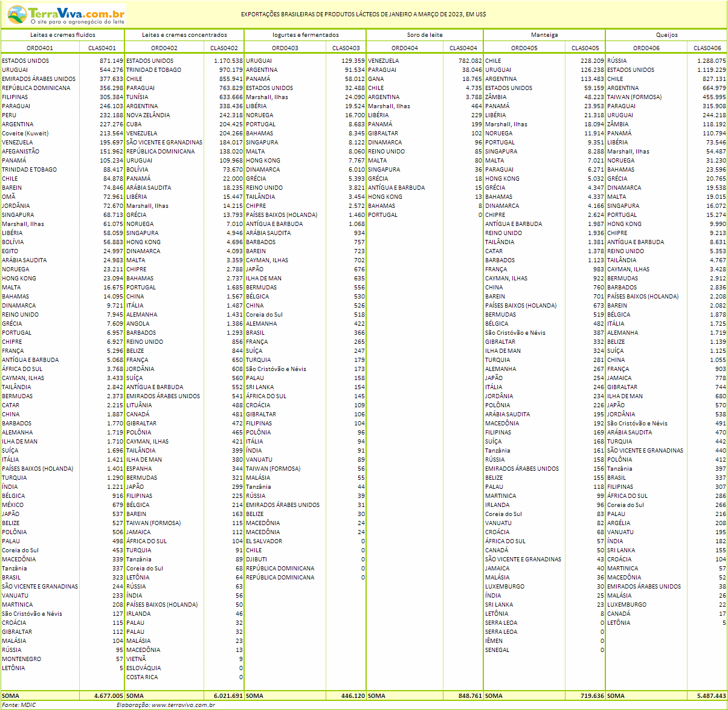Select the Leites e cremes fluidos header
728x710 pixels.
click(x=63, y=35)
